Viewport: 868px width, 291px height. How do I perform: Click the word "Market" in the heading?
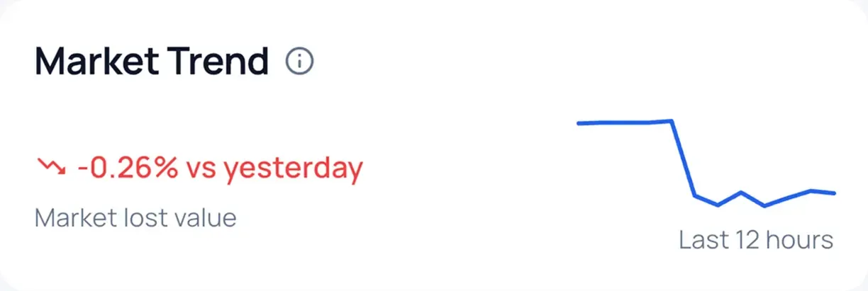[x=95, y=62]
